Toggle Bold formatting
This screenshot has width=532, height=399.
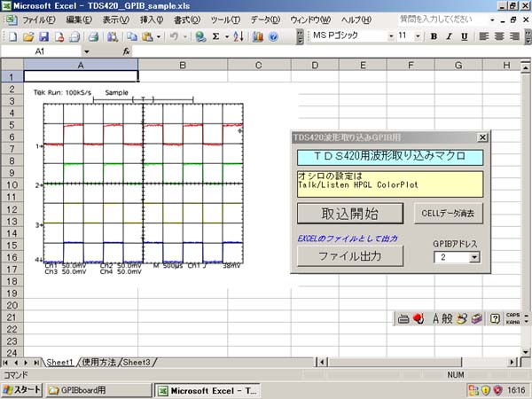[x=434, y=36]
